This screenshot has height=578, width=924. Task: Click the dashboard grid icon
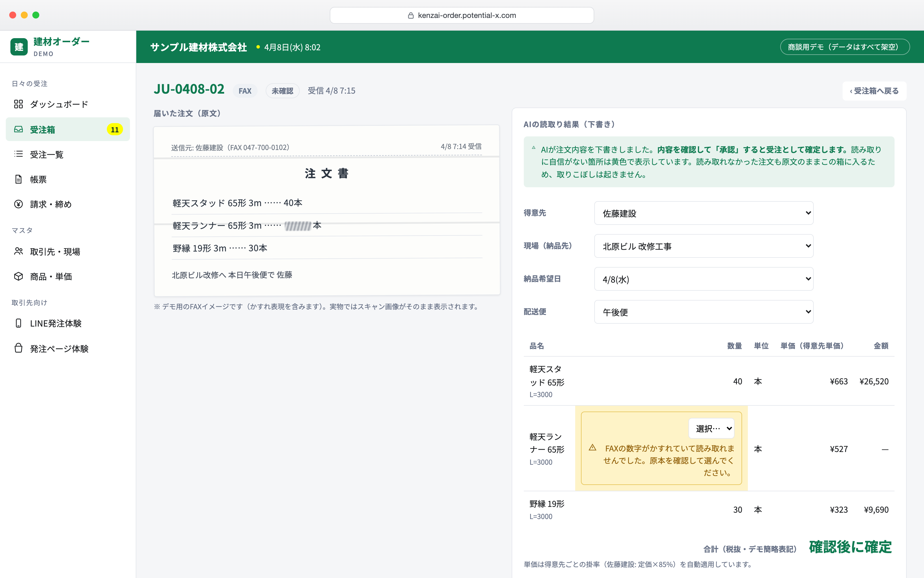pos(18,104)
